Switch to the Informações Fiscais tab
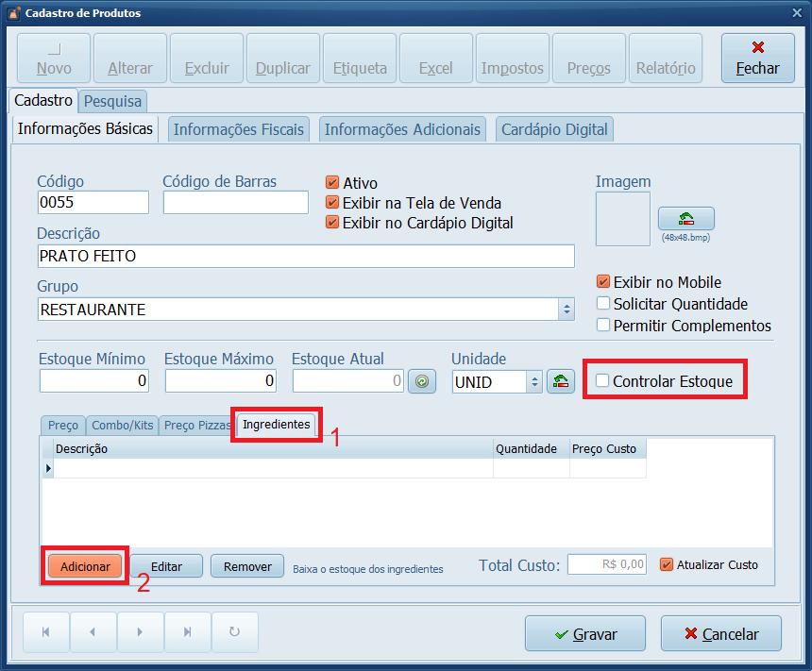 point(239,130)
